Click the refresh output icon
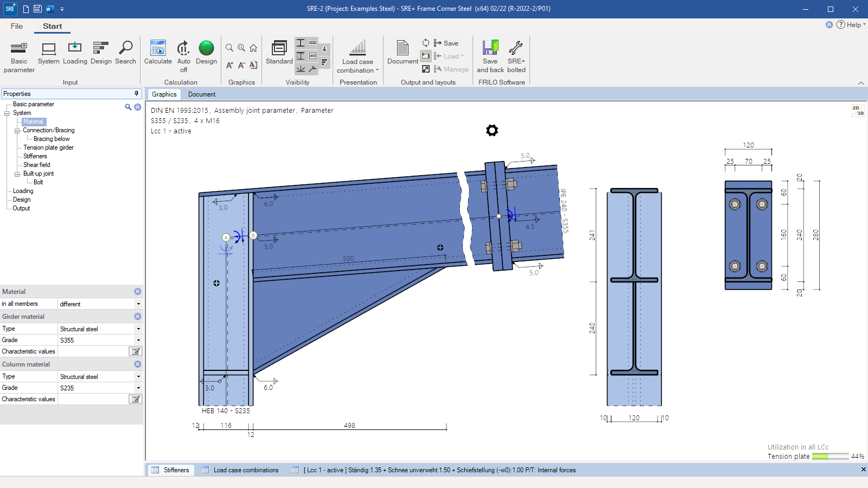 pyautogui.click(x=426, y=43)
